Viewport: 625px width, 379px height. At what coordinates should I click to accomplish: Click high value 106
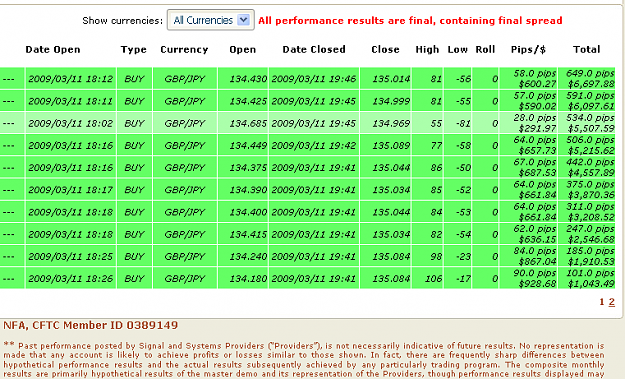pos(434,279)
